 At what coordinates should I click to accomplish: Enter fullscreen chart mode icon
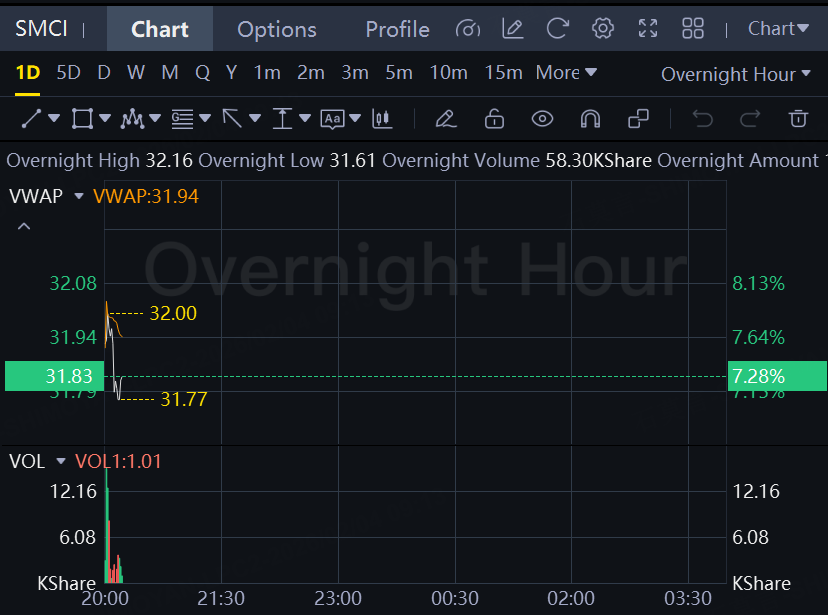point(647,29)
